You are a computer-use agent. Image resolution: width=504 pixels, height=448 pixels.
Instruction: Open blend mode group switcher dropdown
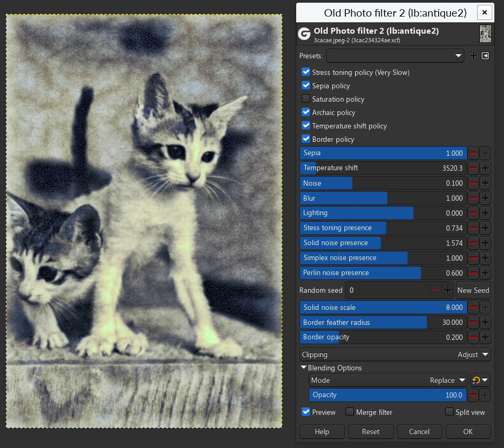click(x=480, y=380)
